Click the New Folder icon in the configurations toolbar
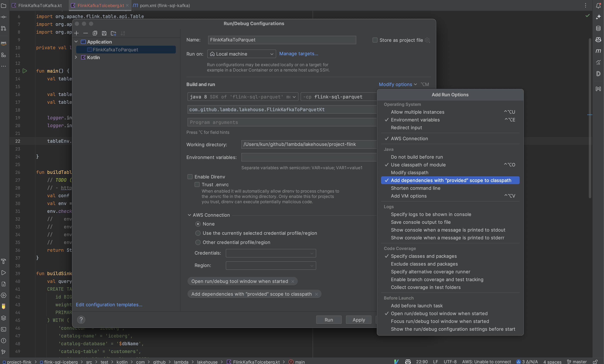This screenshot has width=604, height=364. 113,33
